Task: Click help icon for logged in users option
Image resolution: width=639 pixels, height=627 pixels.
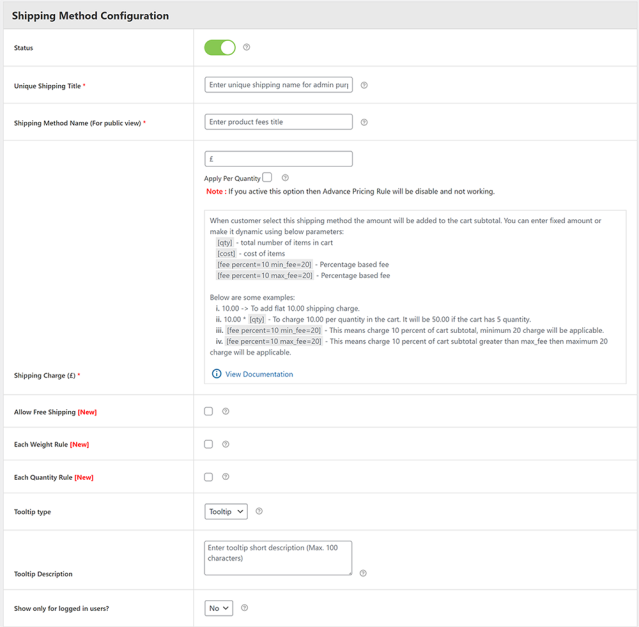Action: (245, 607)
